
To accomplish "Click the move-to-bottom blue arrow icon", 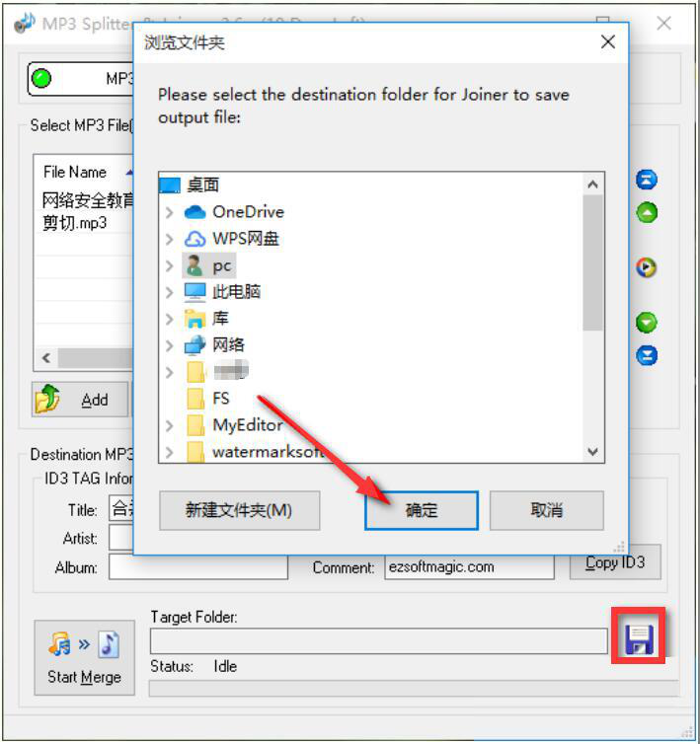I will click(647, 356).
